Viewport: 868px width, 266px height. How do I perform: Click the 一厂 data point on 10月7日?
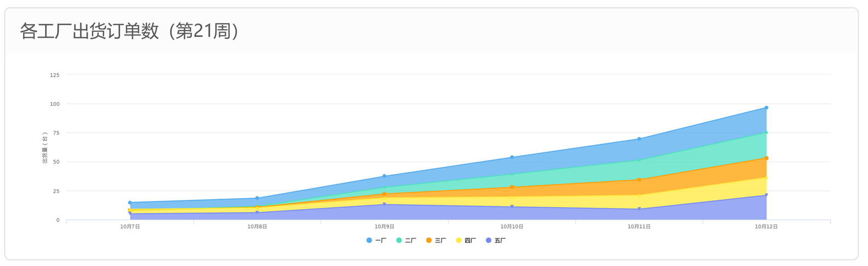[130, 202]
